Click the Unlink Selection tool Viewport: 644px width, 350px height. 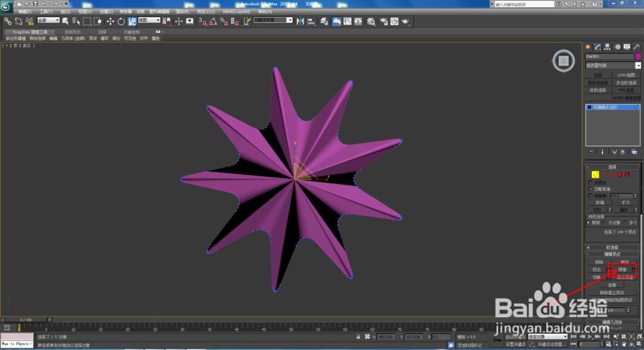[x=19, y=21]
